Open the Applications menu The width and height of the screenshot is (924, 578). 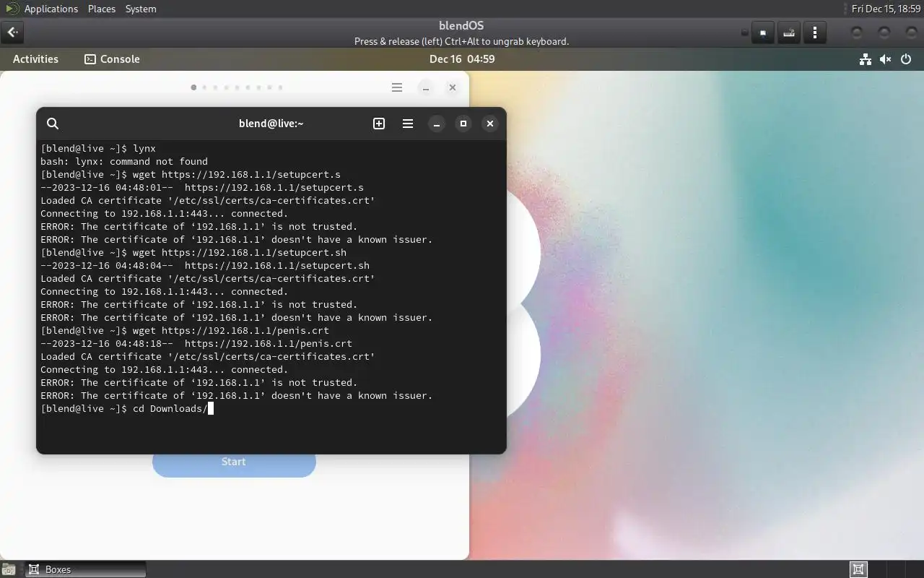point(51,9)
